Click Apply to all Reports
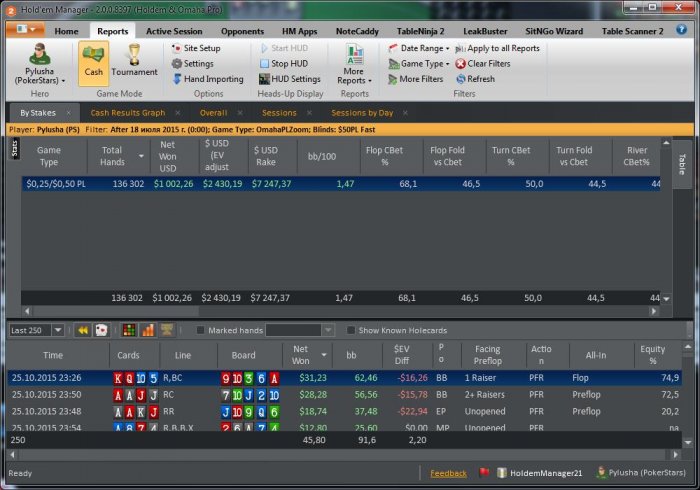The height and width of the screenshot is (490, 700). (x=497, y=48)
